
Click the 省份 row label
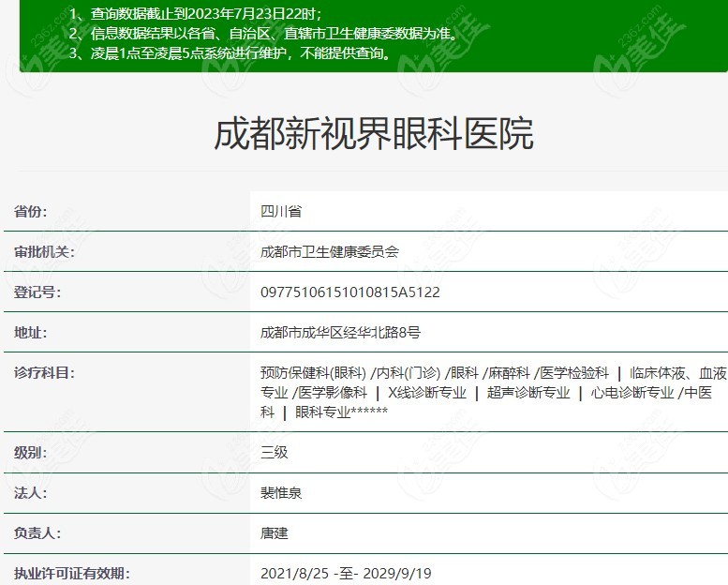tap(31, 212)
